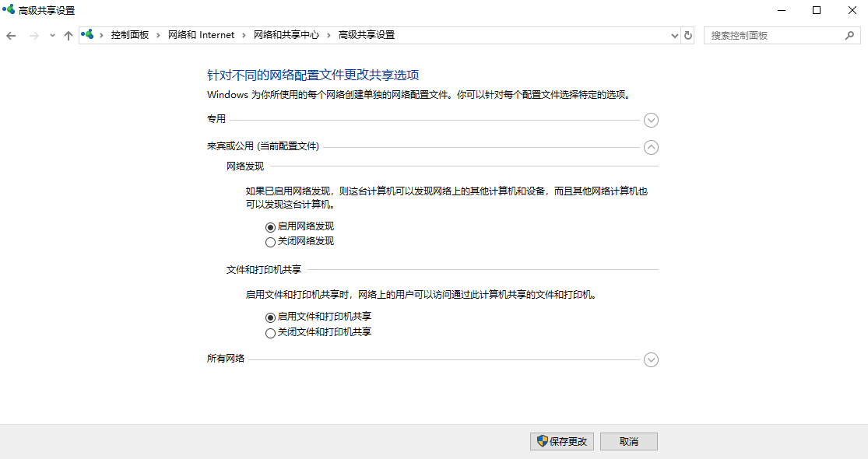Click heading 针对不同的网络配置文件更改共享选项
Image resolution: width=868 pixels, height=459 pixels.
point(313,75)
